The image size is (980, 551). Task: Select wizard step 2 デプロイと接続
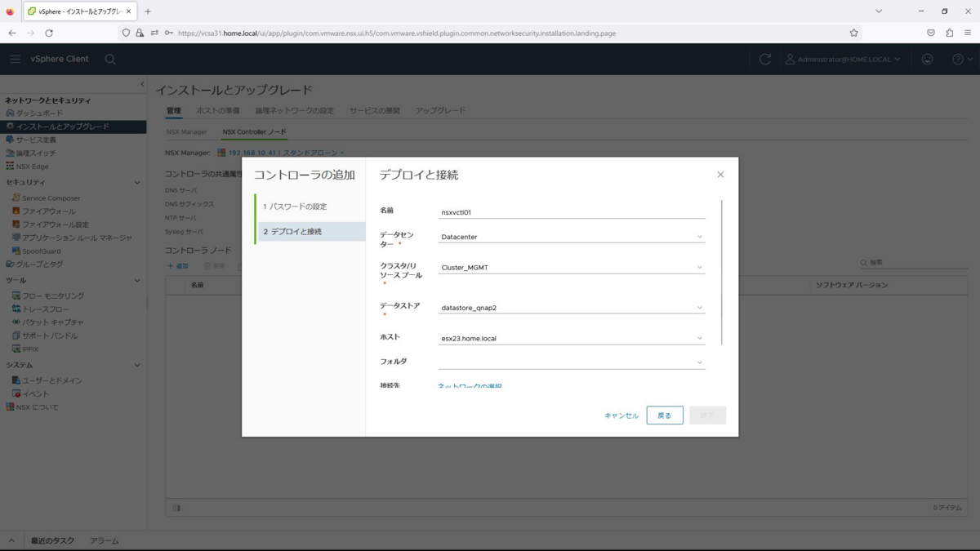tap(310, 232)
